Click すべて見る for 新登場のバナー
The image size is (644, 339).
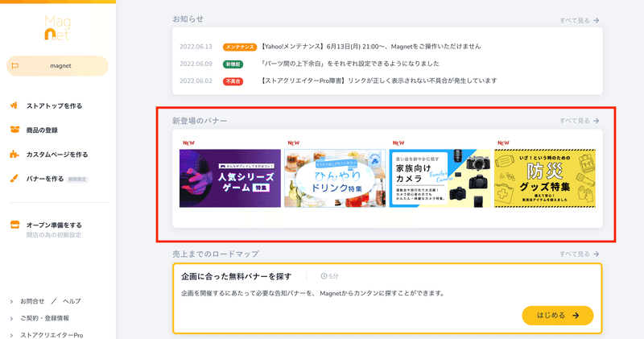click(574, 121)
